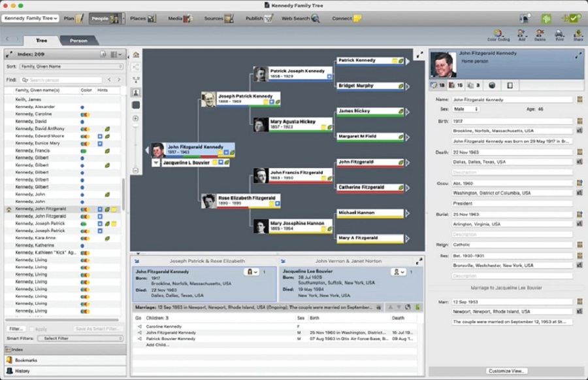This screenshot has height=380, width=588.
Task: Click the Customize View button
Action: [506, 371]
